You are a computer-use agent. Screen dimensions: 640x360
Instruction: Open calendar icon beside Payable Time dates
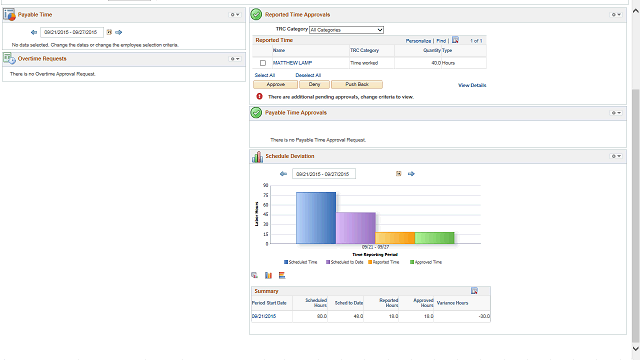(109, 32)
